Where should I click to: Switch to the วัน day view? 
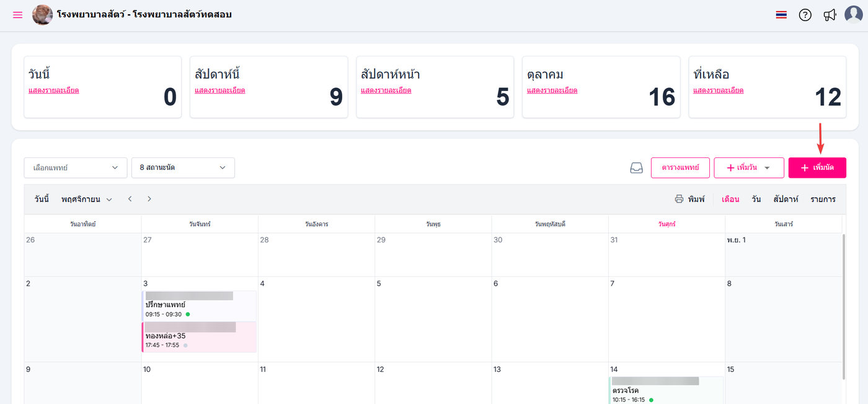[756, 199]
